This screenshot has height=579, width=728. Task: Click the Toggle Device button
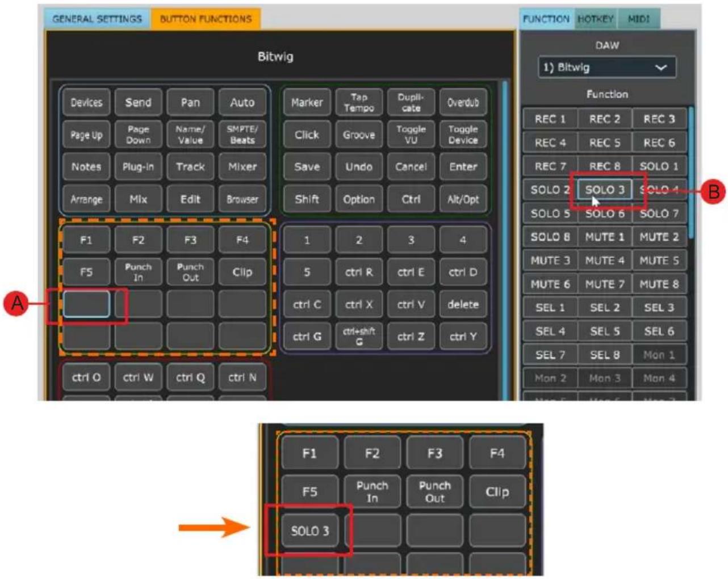[463, 135]
